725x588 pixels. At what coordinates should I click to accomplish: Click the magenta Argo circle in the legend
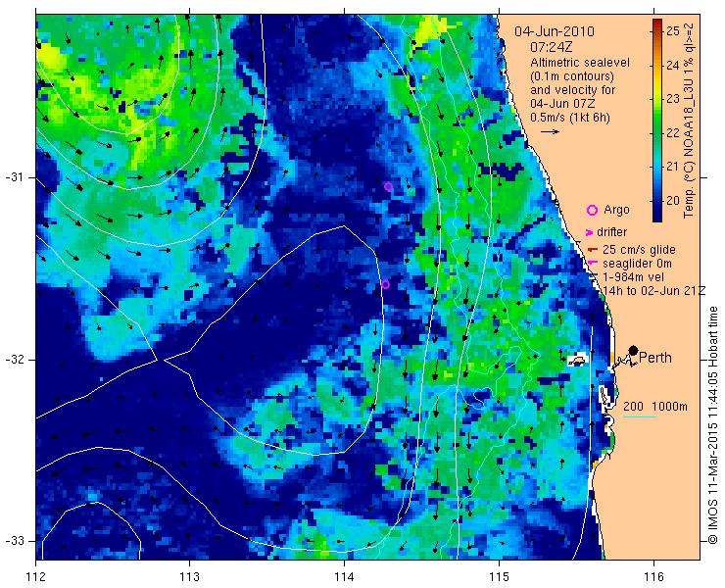(x=592, y=210)
